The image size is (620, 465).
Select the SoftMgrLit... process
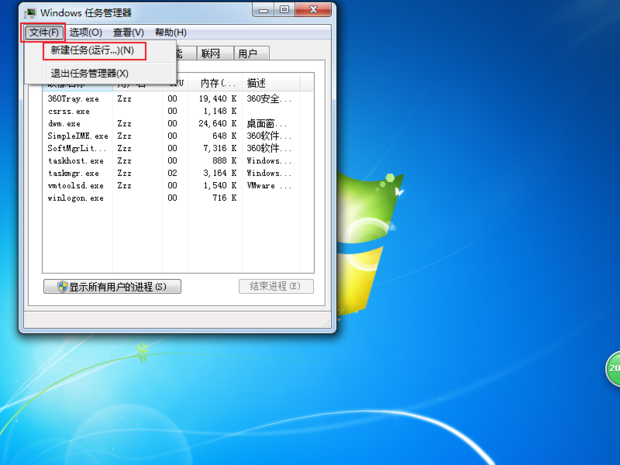pos(77,148)
